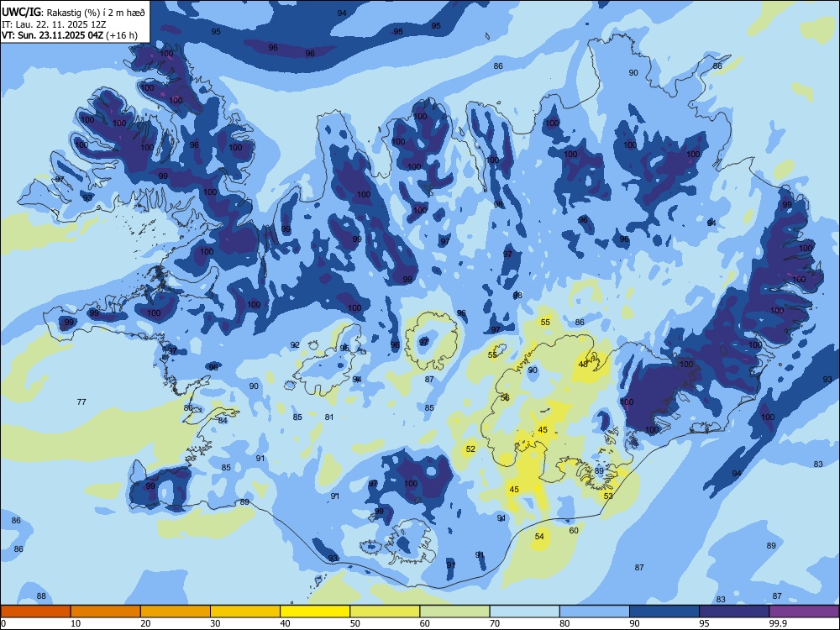Click the map humidity value '52'
This screenshot has width=840, height=630.
pyautogui.click(x=470, y=449)
